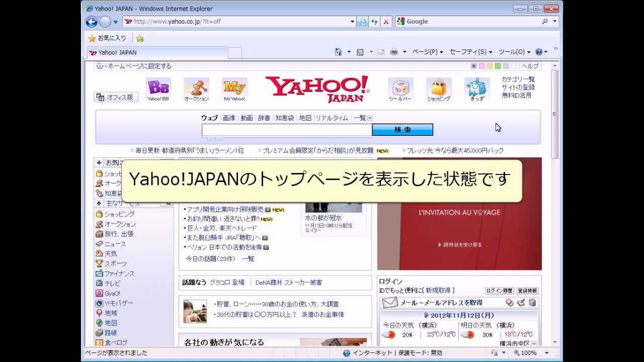This screenshot has height=362, width=644.
Task: Click the Refresh icon in address bar
Action: [374, 22]
